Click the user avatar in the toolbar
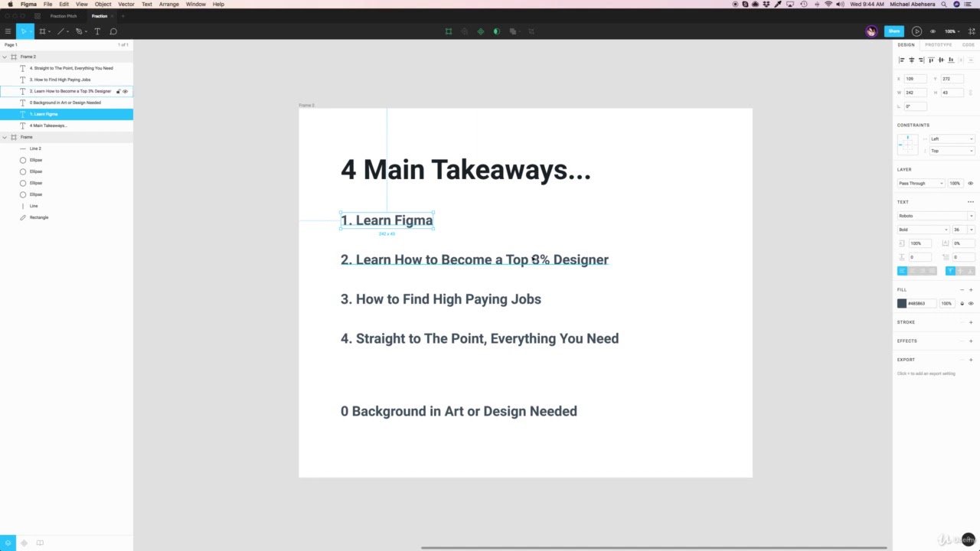This screenshot has width=980, height=551. (x=871, y=31)
